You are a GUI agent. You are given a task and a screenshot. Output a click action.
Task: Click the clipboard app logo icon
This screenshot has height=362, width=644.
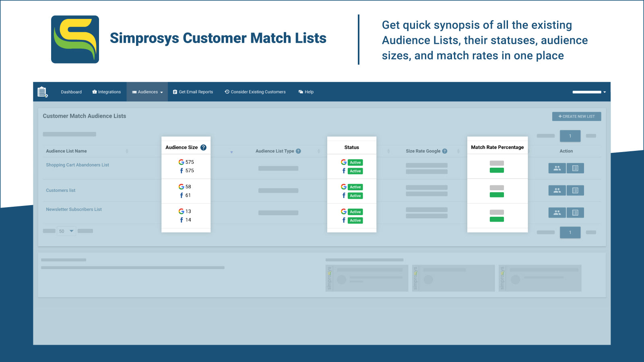[43, 92]
